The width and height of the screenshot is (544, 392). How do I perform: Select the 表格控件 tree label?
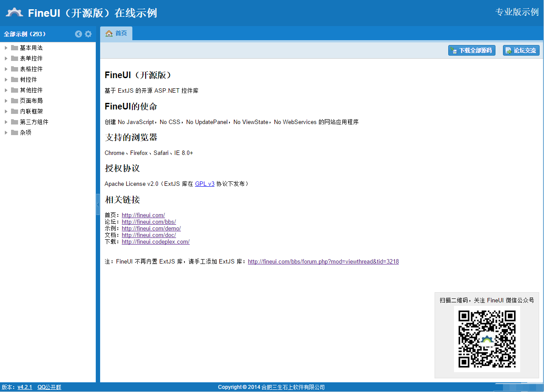tap(31, 69)
